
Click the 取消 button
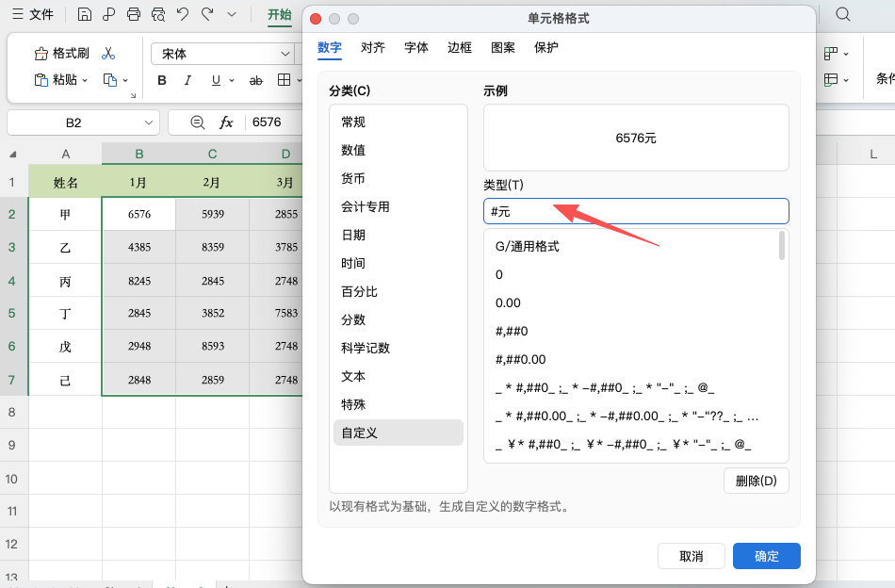692,556
